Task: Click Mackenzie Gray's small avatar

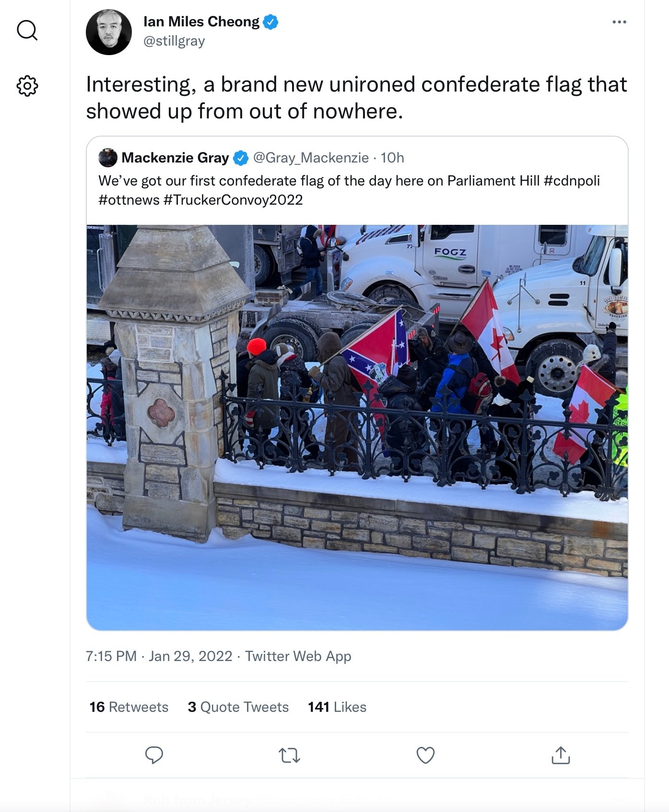Action: [108, 158]
